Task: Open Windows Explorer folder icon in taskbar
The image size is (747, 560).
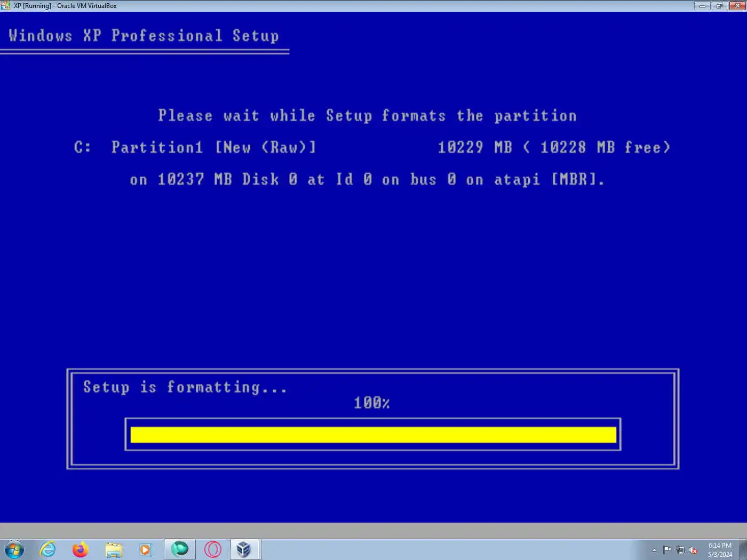Action: click(113, 549)
